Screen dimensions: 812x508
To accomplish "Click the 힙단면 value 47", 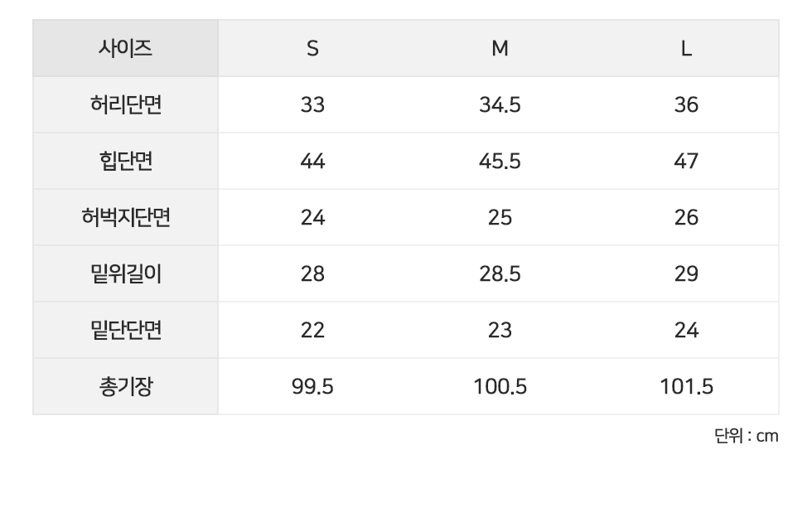I will pyautogui.click(x=686, y=162).
